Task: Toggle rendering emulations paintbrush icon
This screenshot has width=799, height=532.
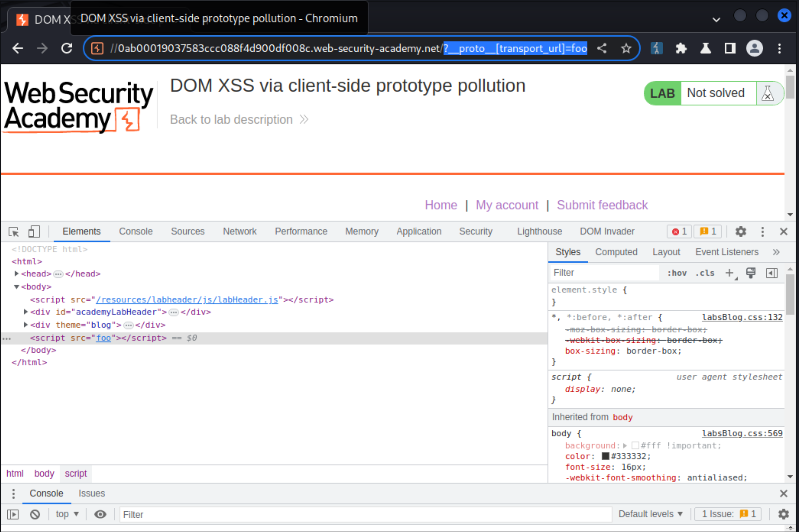Action: [x=751, y=273]
